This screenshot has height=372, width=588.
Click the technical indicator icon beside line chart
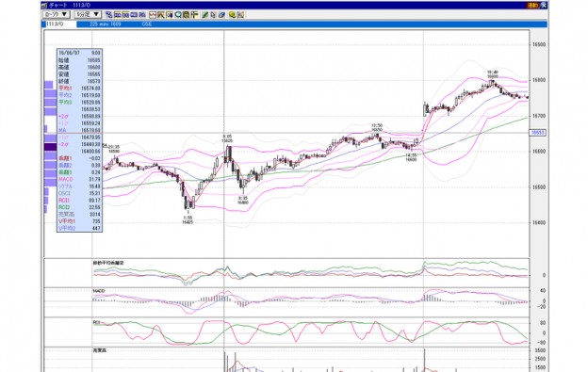pyautogui.click(x=161, y=15)
